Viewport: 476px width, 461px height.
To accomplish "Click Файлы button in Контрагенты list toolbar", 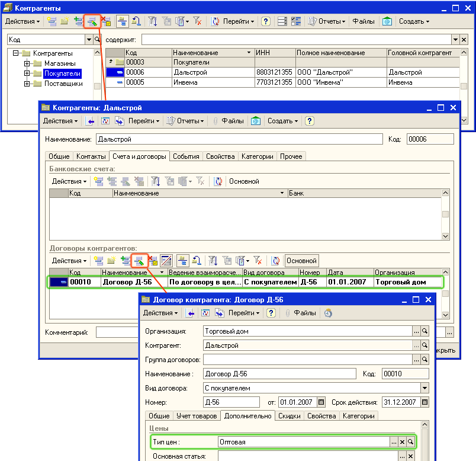I will click(363, 21).
